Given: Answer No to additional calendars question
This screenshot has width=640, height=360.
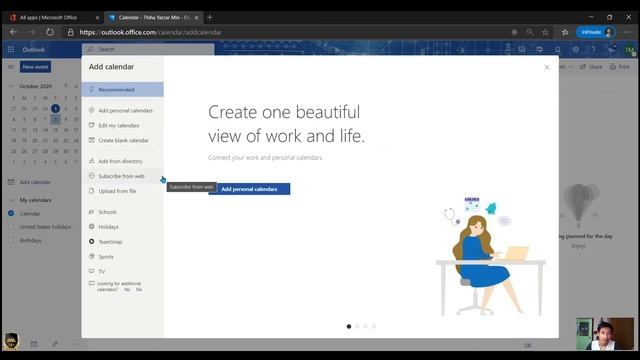Looking at the screenshot, I should pyautogui.click(x=139, y=289).
